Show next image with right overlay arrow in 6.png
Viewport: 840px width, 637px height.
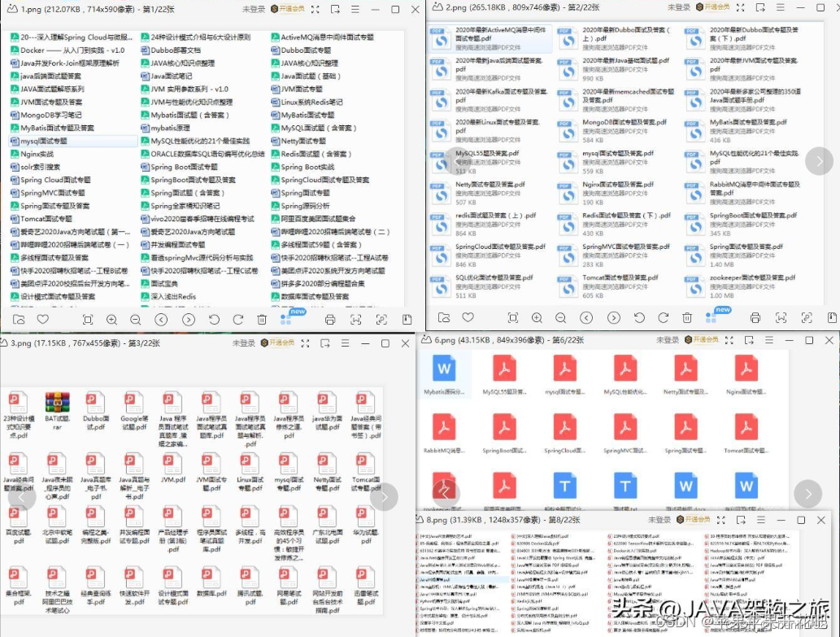tap(807, 494)
